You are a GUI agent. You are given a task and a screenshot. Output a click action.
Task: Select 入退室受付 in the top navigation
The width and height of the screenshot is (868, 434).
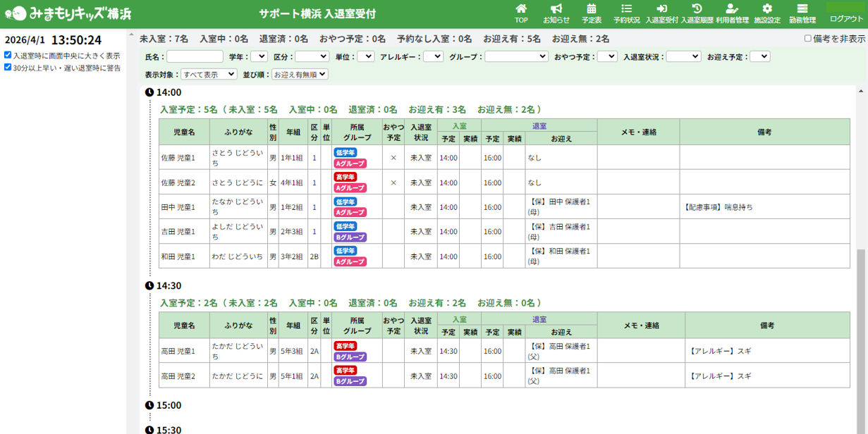point(661,13)
